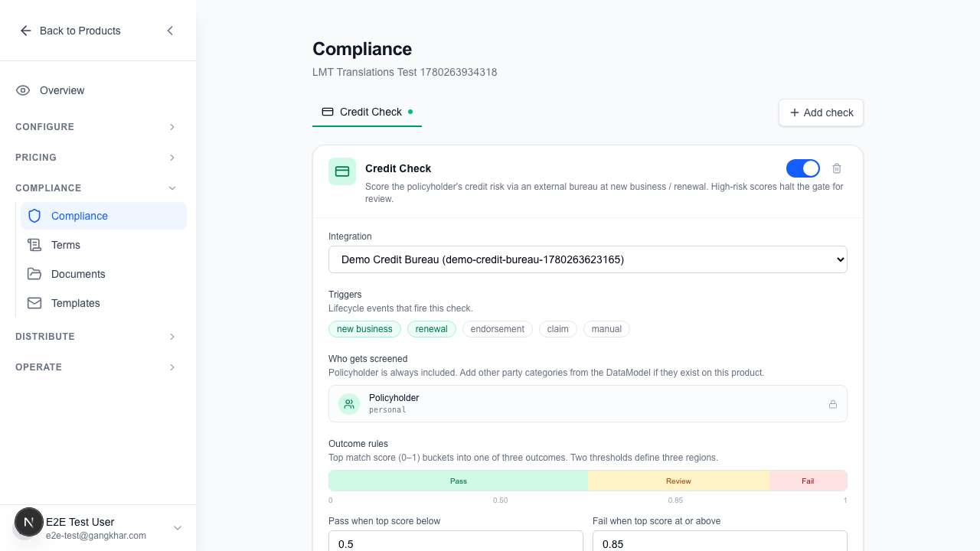The image size is (980, 551).
Task: Click LMT Translations Test 1780263934318 subtitle
Action: (405, 72)
